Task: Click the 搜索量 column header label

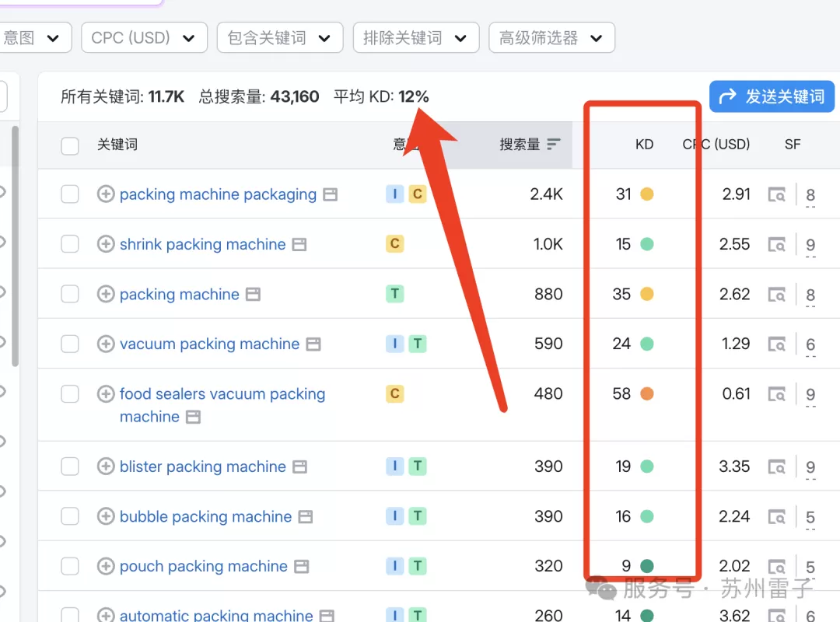Action: point(520,144)
